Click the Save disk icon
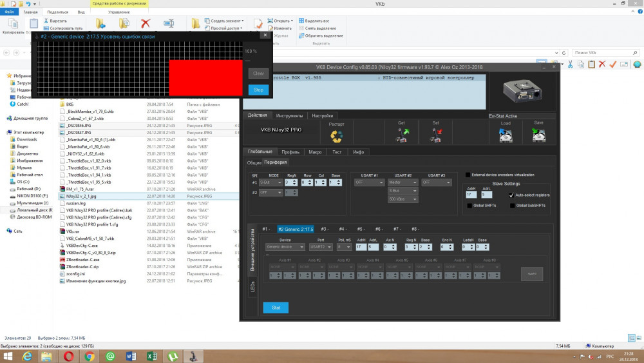The width and height of the screenshot is (644, 363). pos(538,134)
